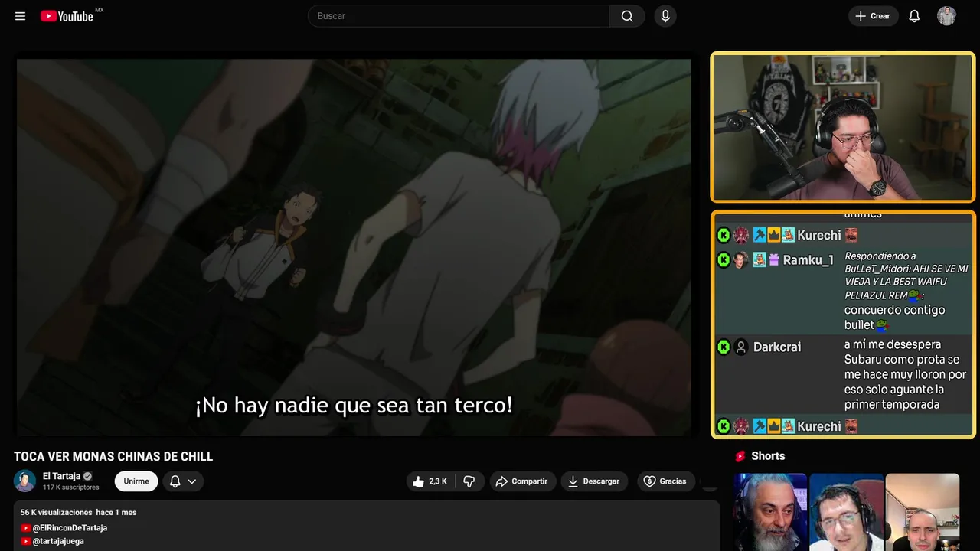Click the streamer webcam overlay
Viewport: 980px width, 551px height.
point(843,127)
